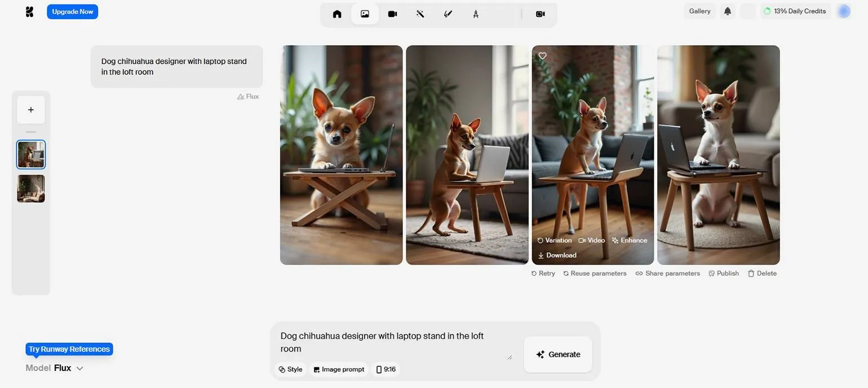This screenshot has height=388, width=868.
Task: Select the video camera generation tool
Action: (392, 14)
